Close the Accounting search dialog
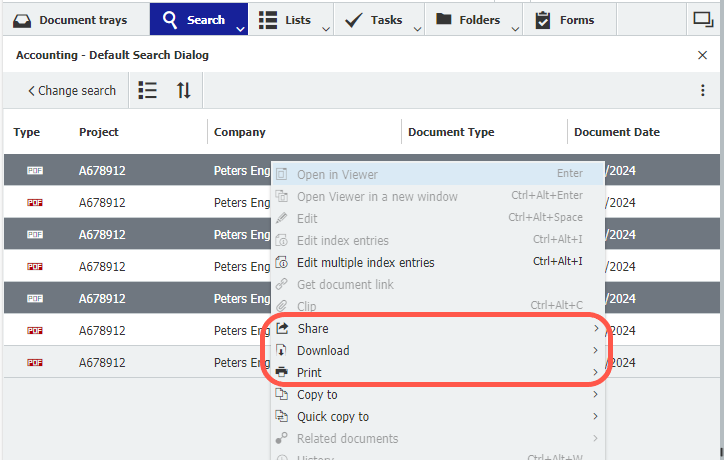This screenshot has width=724, height=460. 702,56
